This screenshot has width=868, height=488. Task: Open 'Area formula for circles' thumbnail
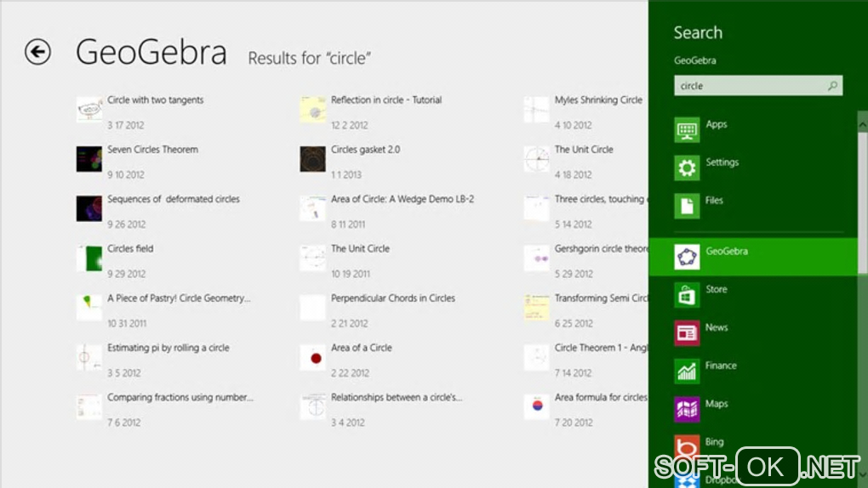click(x=536, y=406)
